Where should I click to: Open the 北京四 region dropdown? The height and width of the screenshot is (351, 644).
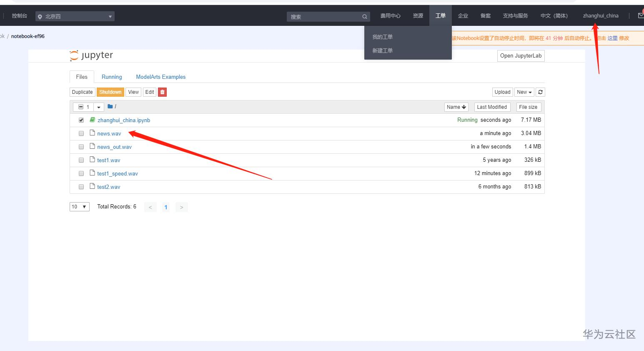75,17
